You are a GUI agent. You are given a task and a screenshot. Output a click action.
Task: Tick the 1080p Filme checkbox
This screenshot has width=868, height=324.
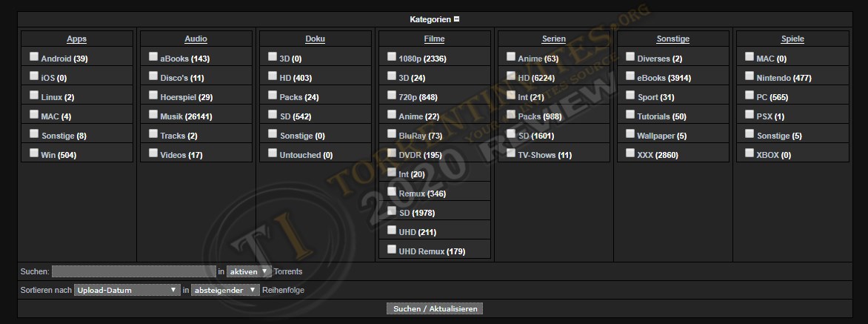point(392,56)
